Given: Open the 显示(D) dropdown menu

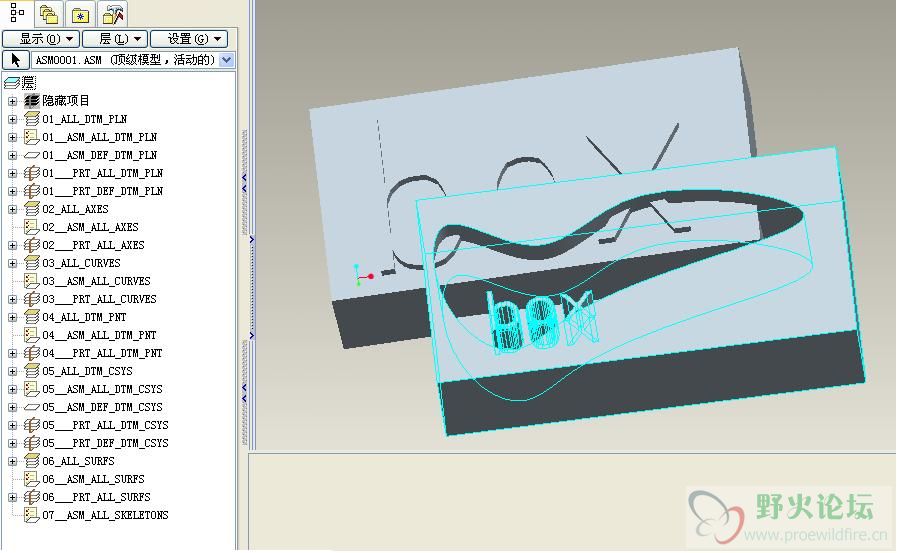Looking at the screenshot, I should pos(40,39).
